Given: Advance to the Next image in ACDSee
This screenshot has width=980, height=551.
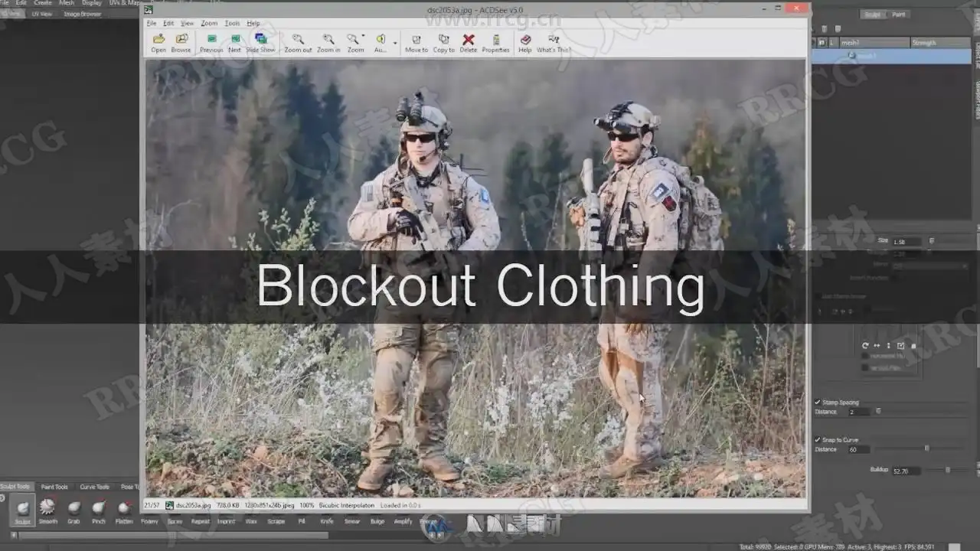Looking at the screenshot, I should point(234,43).
